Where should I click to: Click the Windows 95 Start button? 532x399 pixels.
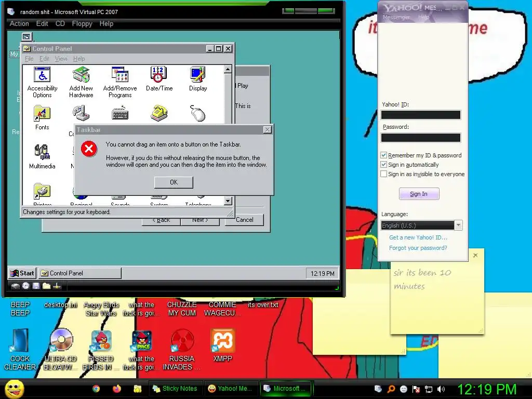point(22,273)
